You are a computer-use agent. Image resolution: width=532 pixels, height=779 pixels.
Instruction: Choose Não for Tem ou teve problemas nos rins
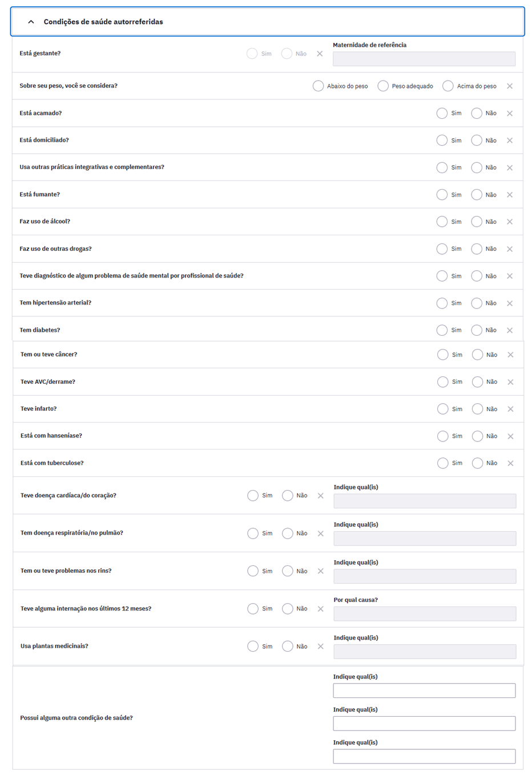click(288, 571)
